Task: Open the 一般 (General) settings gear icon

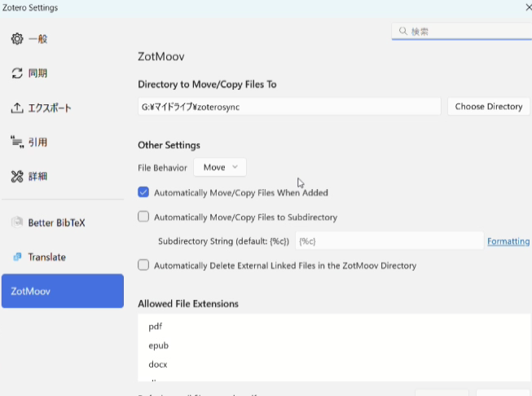Action: (17, 39)
